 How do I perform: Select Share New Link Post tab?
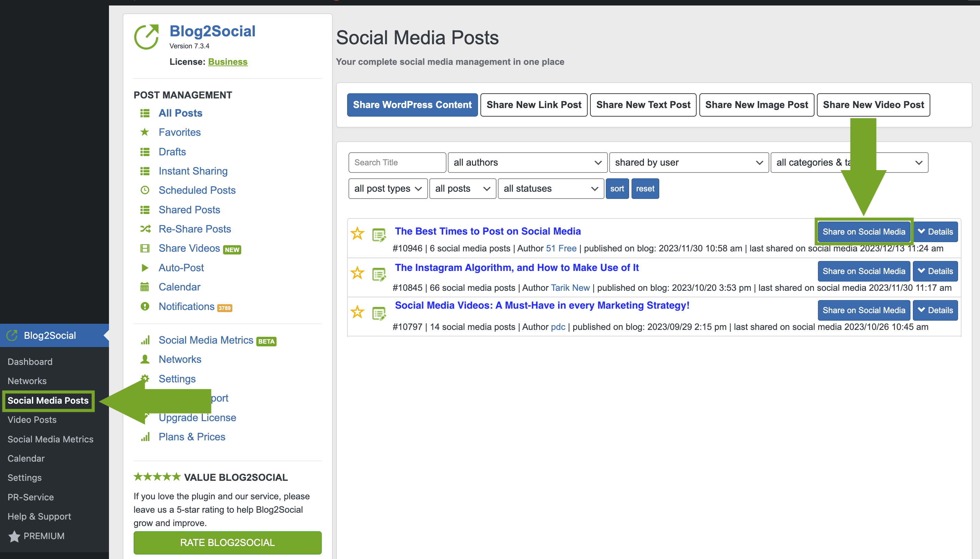point(534,105)
